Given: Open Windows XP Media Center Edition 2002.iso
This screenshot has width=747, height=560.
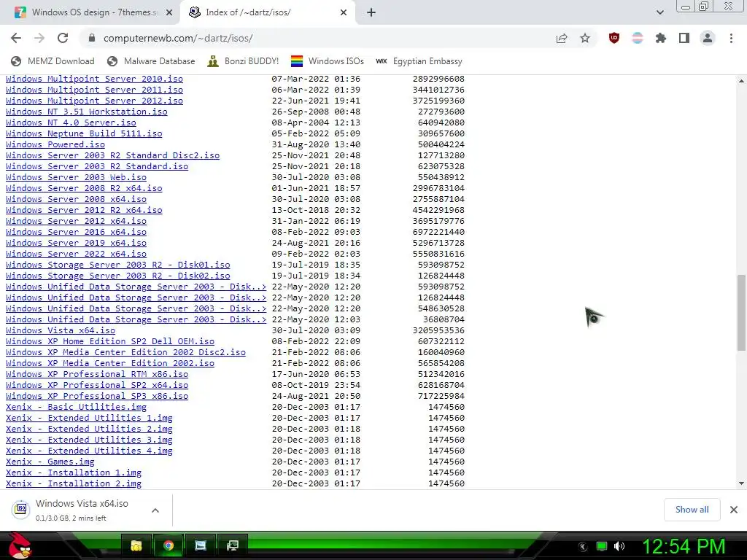Looking at the screenshot, I should point(110,364).
